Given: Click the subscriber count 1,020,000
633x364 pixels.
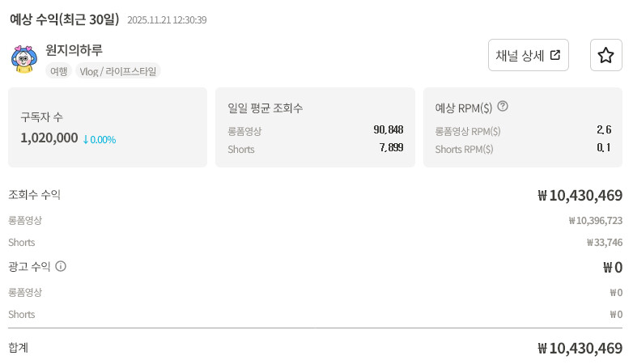Looking at the screenshot, I should (x=49, y=138).
